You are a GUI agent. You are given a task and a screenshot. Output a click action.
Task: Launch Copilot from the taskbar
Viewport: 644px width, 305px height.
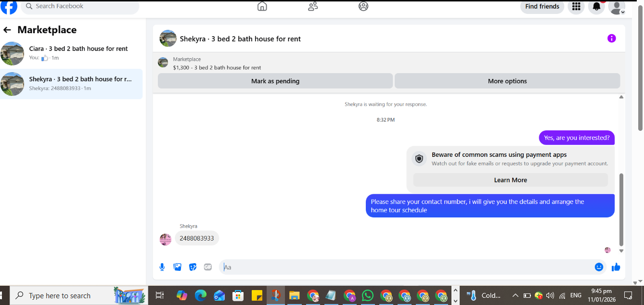(x=182, y=295)
